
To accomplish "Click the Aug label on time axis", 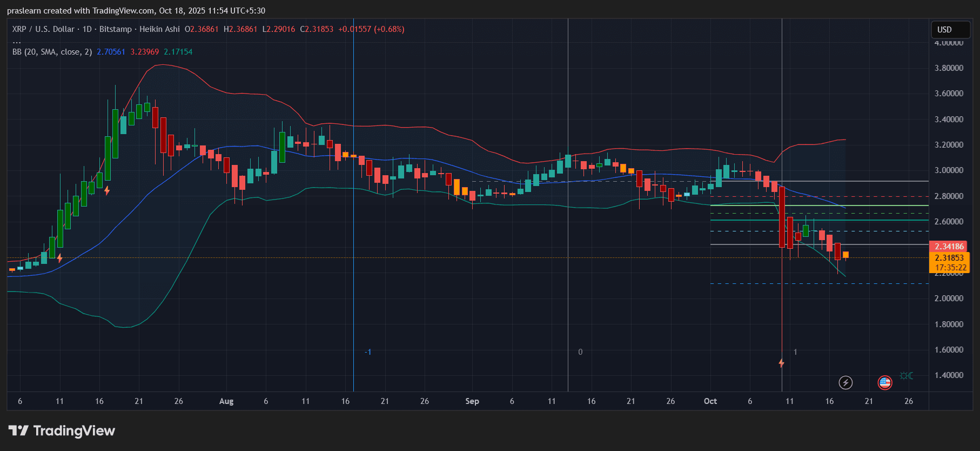I will point(226,401).
